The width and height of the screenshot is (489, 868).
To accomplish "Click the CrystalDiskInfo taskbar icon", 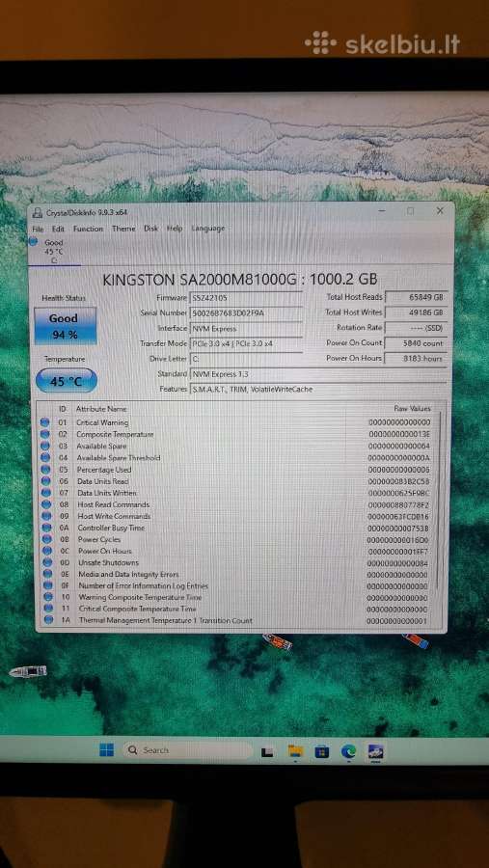I will 376,751.
